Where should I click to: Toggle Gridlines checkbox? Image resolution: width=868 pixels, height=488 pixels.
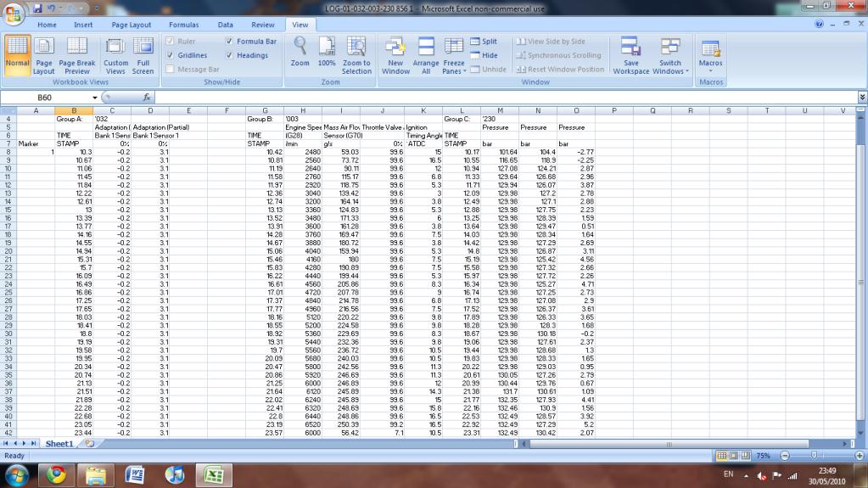pyautogui.click(x=170, y=55)
